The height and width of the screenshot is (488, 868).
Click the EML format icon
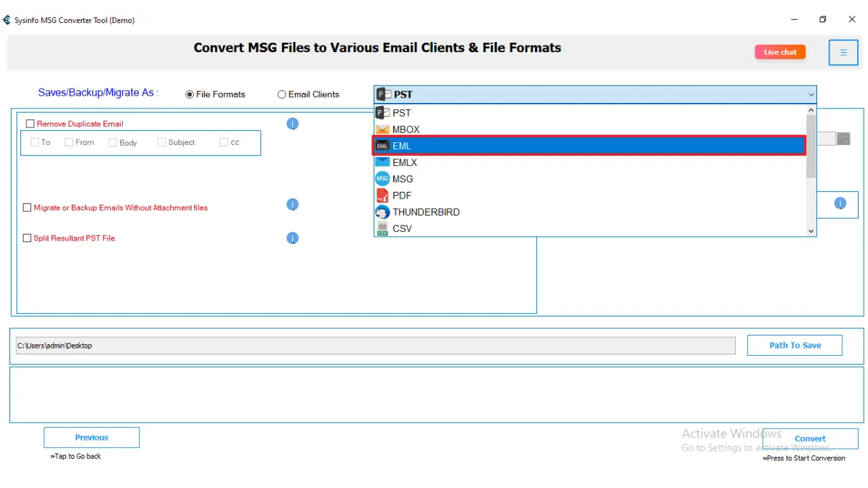(x=382, y=146)
